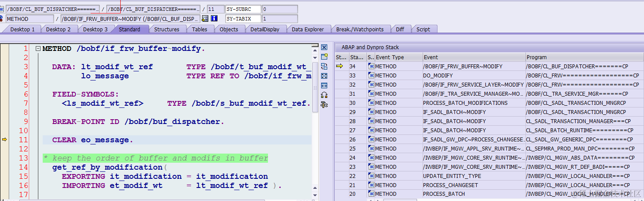The image size is (644, 201).
Task: Open the Tables tab
Action: pyautogui.click(x=200, y=29)
